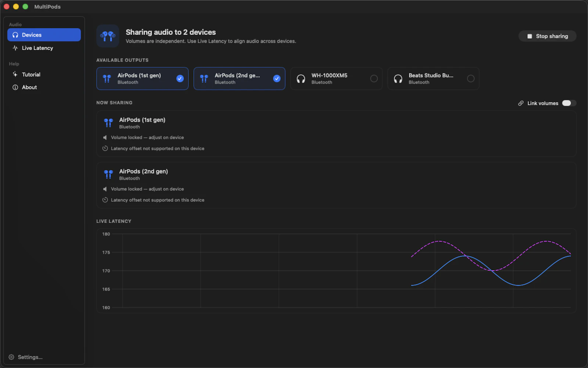Open Settings at sidebar bottom
Image resolution: width=588 pixels, height=368 pixels.
pos(26,357)
